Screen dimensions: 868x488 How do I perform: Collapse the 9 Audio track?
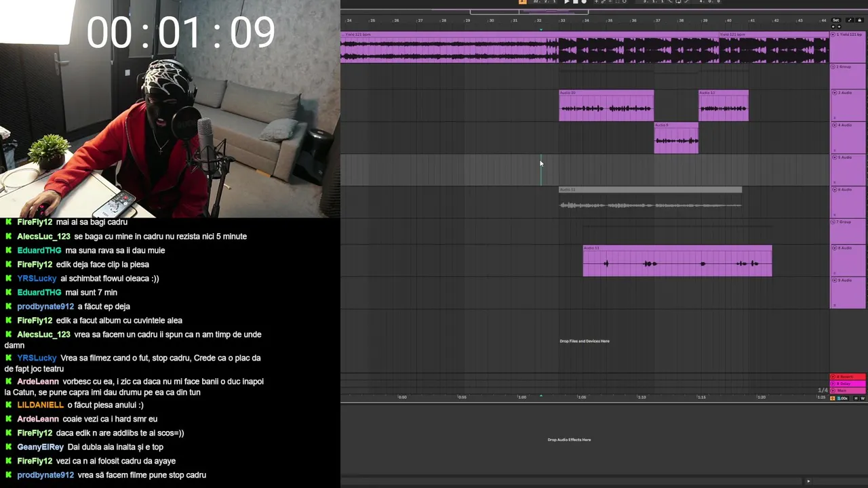[x=834, y=280]
